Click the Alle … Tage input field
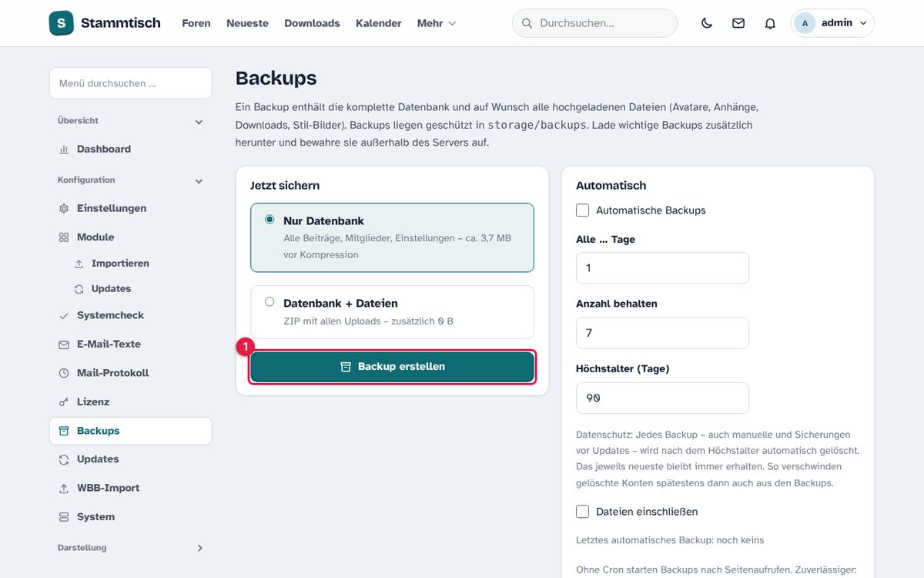The width and height of the screenshot is (924, 578). pos(662,268)
